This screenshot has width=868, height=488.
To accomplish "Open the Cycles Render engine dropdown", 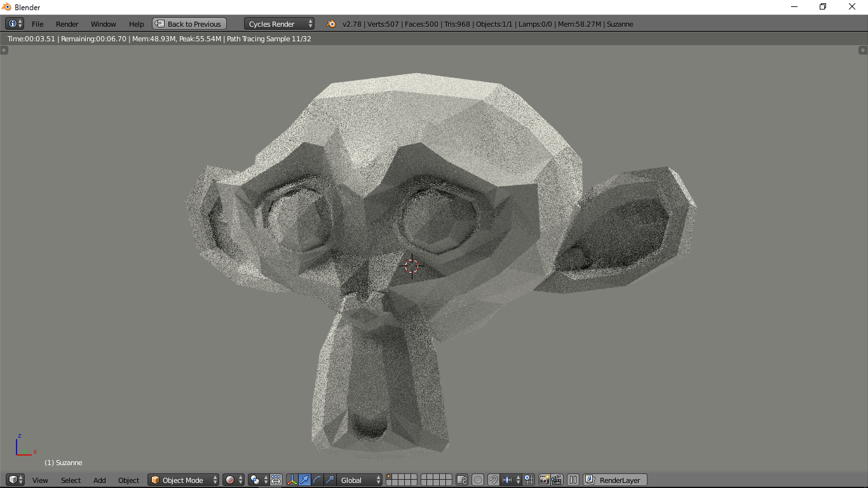I will click(280, 24).
